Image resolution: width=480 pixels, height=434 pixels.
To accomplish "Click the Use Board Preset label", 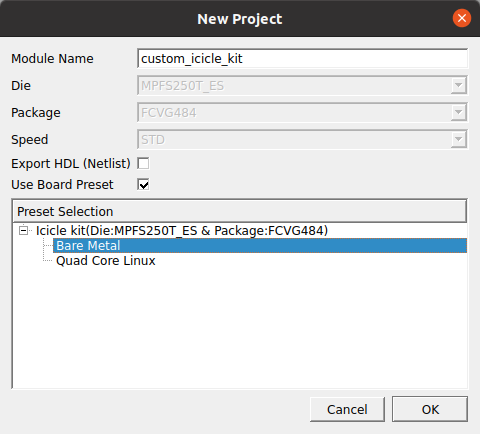I will click(x=62, y=185).
